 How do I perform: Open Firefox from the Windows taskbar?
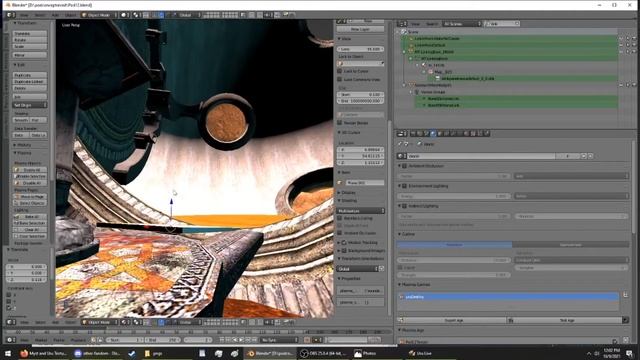click(x=44, y=353)
